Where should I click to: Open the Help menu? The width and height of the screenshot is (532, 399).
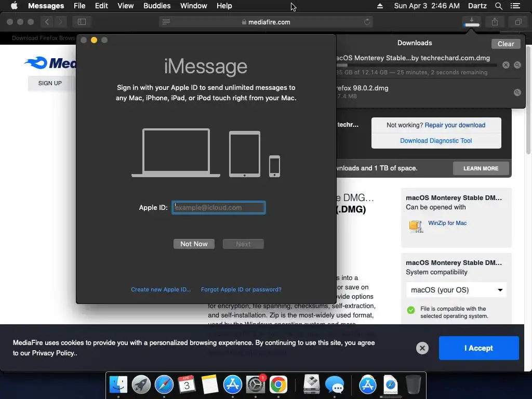(224, 6)
